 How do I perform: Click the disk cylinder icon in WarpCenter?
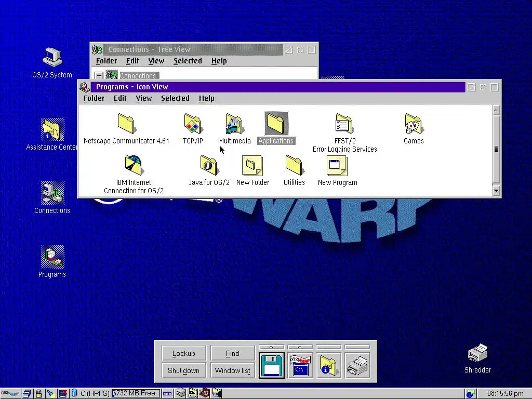pos(74,394)
